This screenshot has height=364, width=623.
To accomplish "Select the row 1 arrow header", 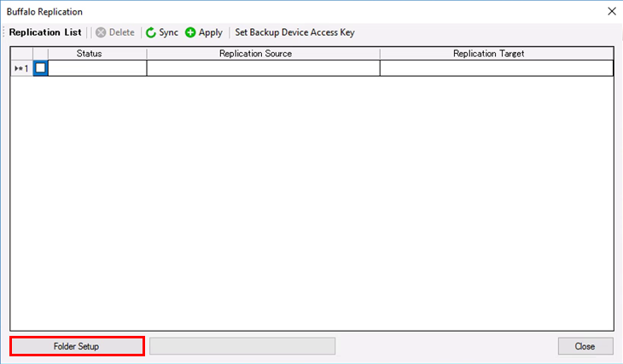I will pyautogui.click(x=21, y=68).
